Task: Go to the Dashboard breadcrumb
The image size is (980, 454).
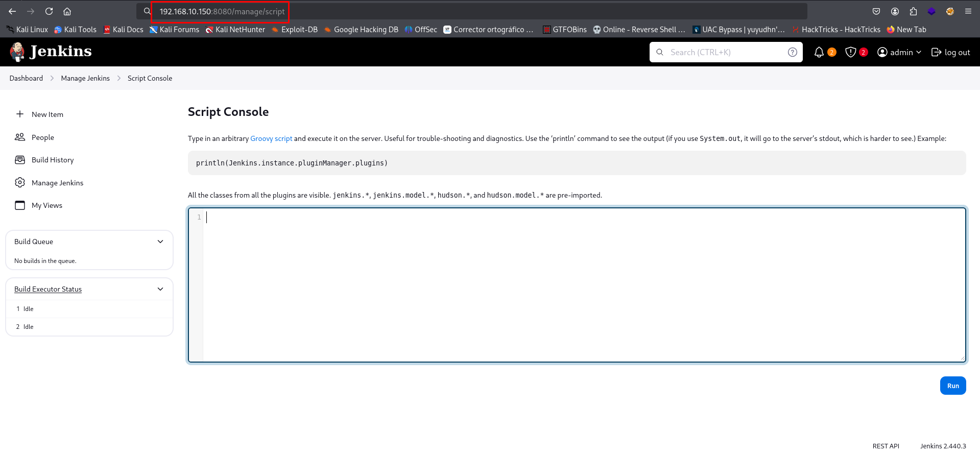Action: [26, 78]
